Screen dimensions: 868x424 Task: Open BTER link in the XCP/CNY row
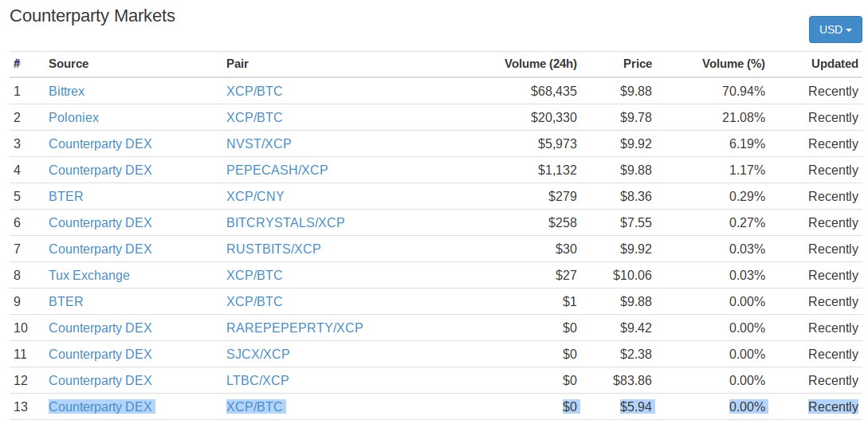tap(66, 197)
